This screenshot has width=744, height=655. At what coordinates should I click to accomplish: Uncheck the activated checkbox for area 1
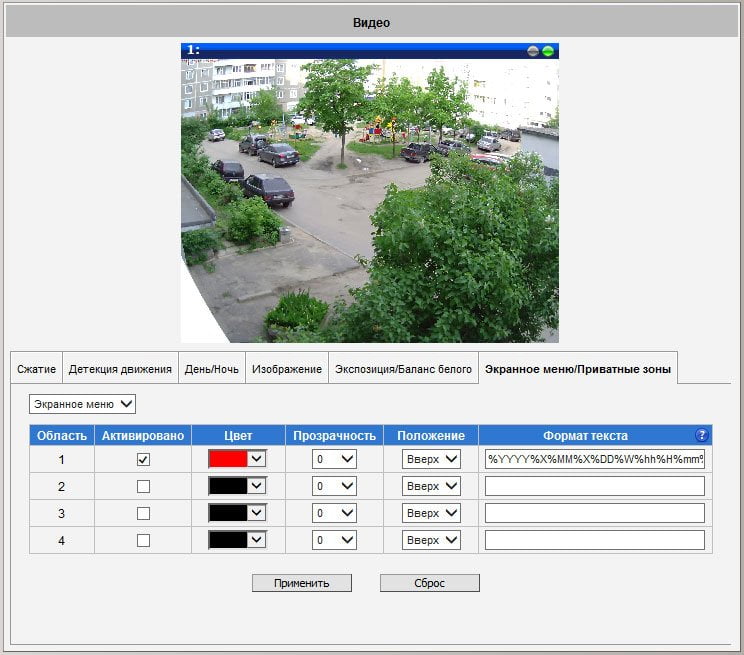coord(143,459)
